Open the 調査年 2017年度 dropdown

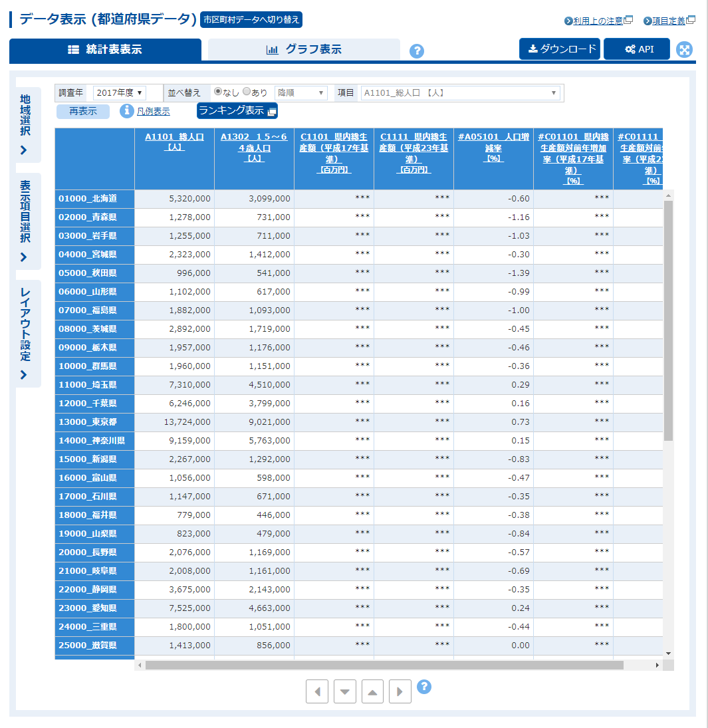point(120,92)
